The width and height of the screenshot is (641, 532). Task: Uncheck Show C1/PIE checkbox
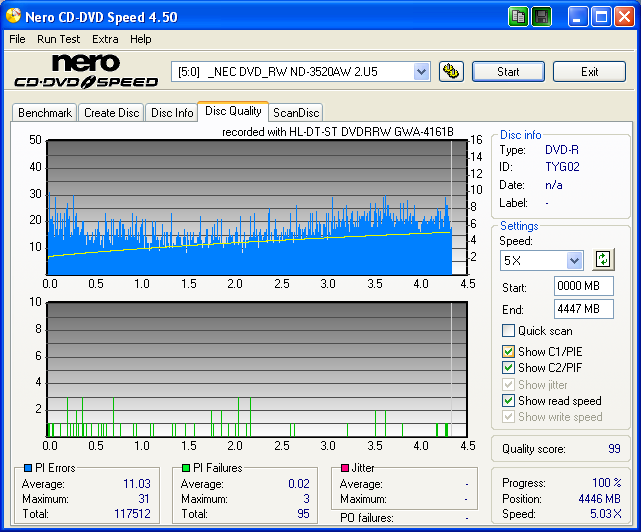pos(508,351)
